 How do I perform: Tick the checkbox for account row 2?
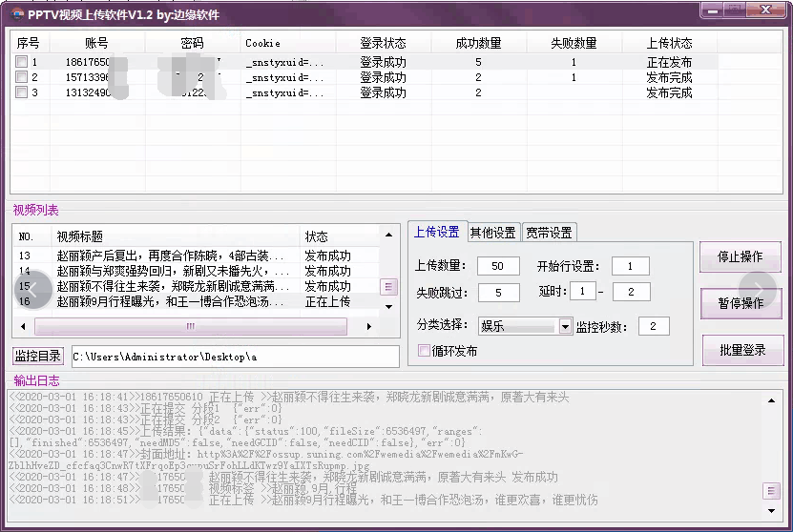[x=21, y=77]
